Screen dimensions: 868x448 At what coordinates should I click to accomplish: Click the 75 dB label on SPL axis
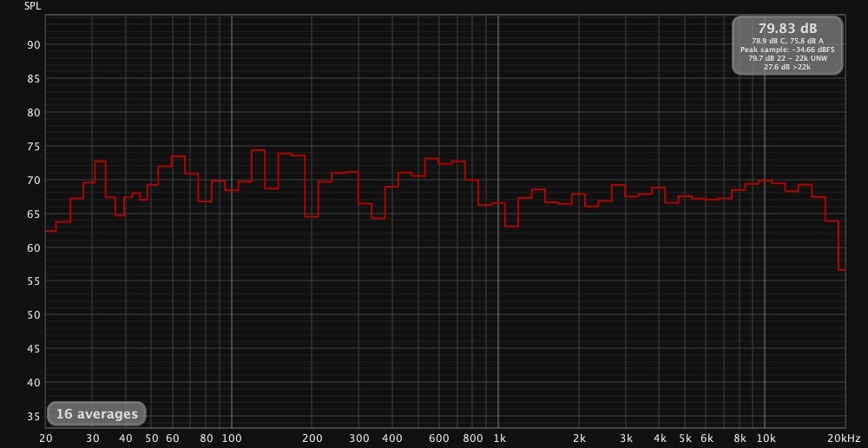coord(33,147)
